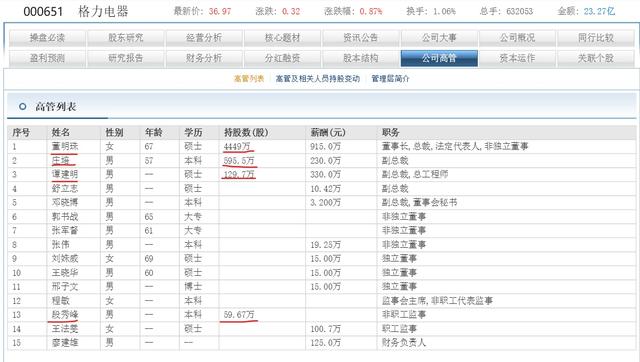Click the salary value 230.0万
This screenshot has width=640, height=362.
pyautogui.click(x=325, y=161)
